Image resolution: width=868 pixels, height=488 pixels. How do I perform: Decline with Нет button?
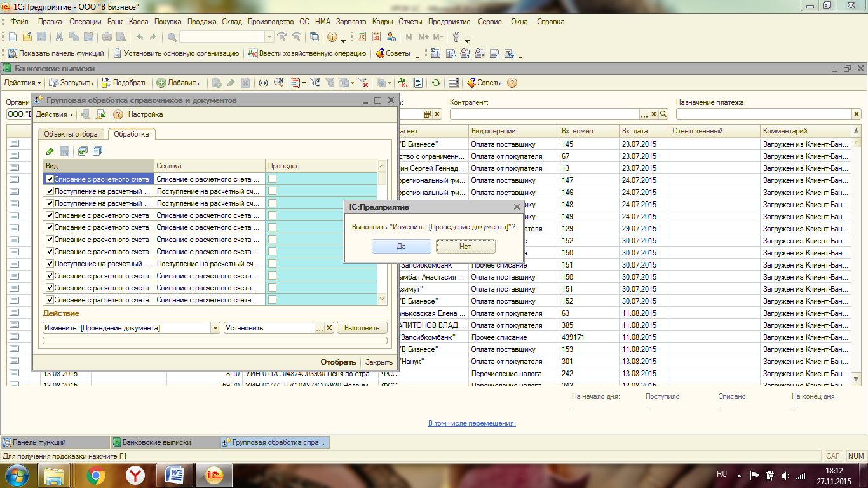pos(465,247)
